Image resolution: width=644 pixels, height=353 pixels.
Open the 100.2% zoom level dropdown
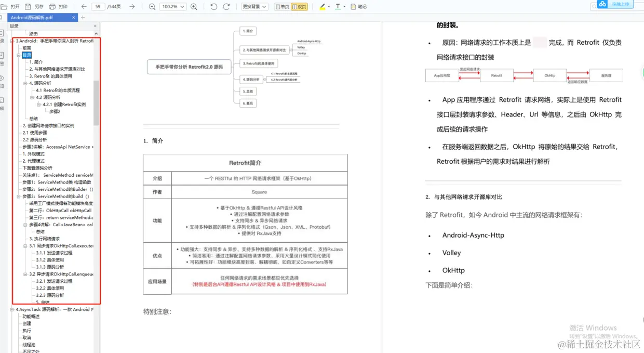point(173,7)
